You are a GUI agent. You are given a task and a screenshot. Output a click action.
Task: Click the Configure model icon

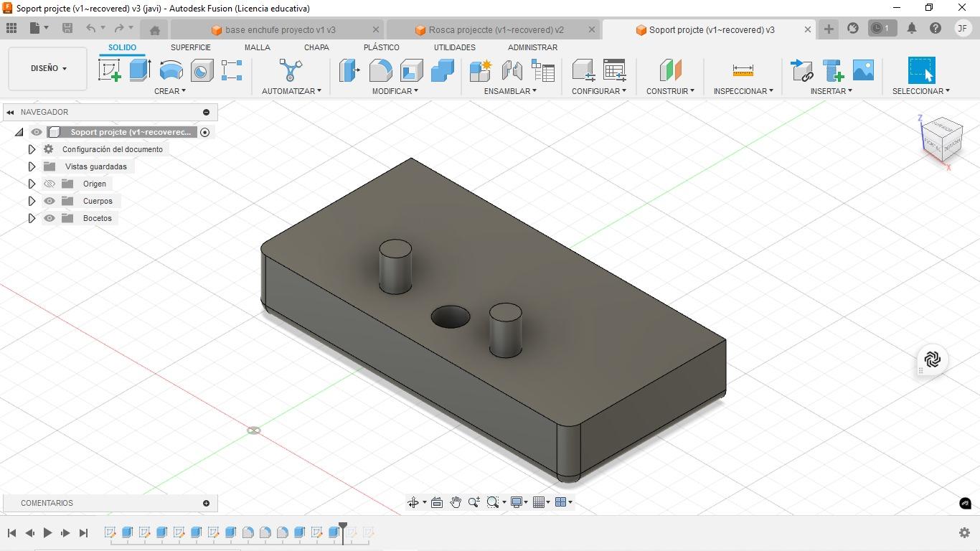point(583,70)
